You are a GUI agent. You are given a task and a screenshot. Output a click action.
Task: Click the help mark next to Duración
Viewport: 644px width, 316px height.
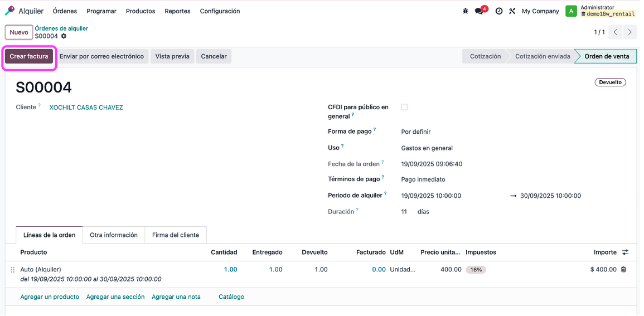(357, 210)
